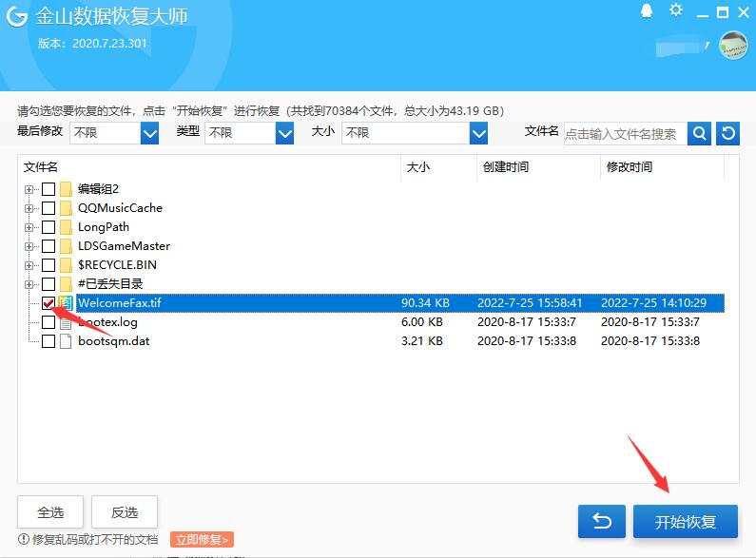This screenshot has height=558, width=756.
Task: Click the 开始恢复 button
Action: pos(685,521)
